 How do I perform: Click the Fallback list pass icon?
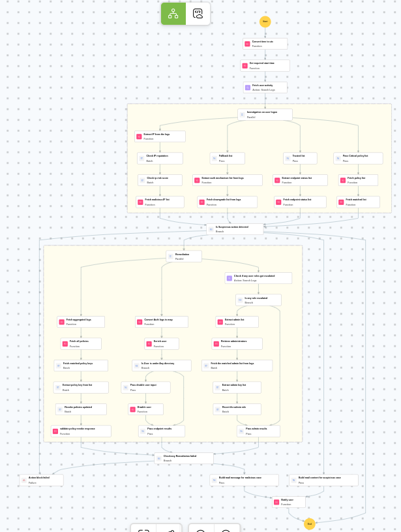pos(215,159)
